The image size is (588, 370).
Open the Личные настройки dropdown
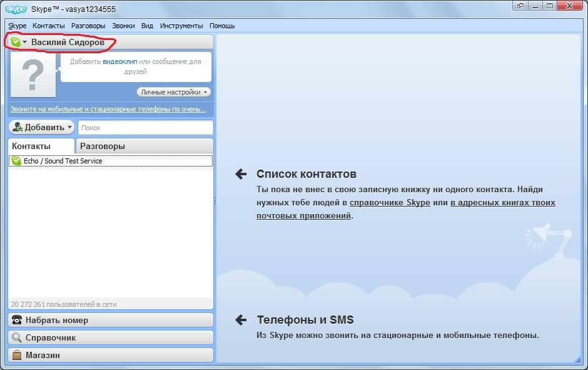pos(174,92)
